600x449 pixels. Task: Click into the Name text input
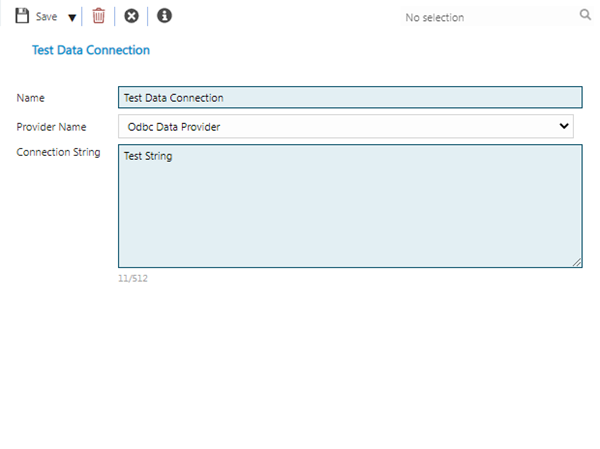tap(350, 98)
